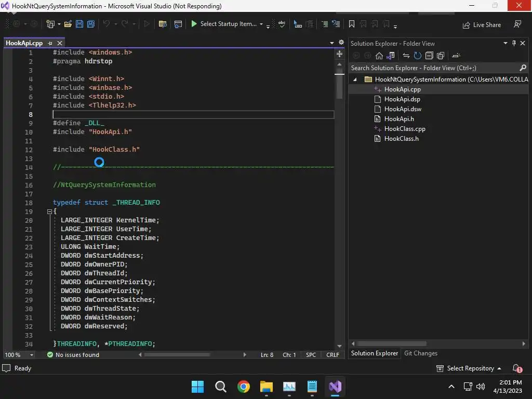
Task: Open the Select Startup Item dropdown arrow
Action: [261, 24]
